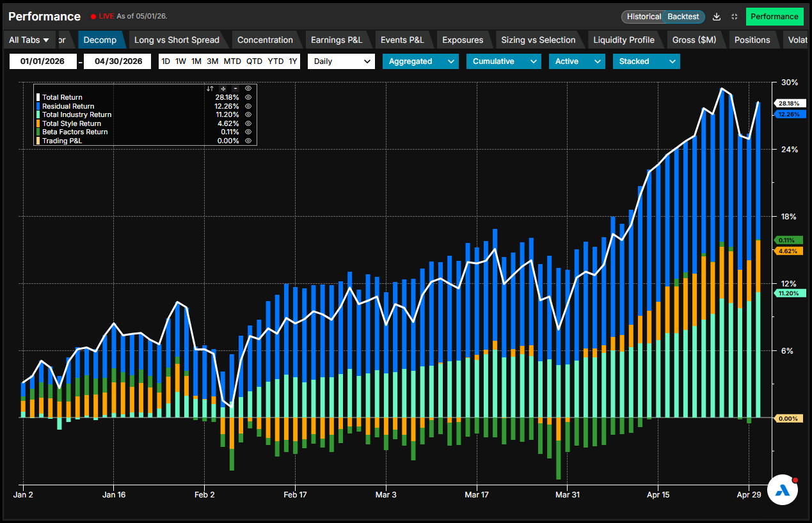This screenshot has width=812, height=523.
Task: Sort the legend entries with sort arrows icon
Action: (210, 88)
